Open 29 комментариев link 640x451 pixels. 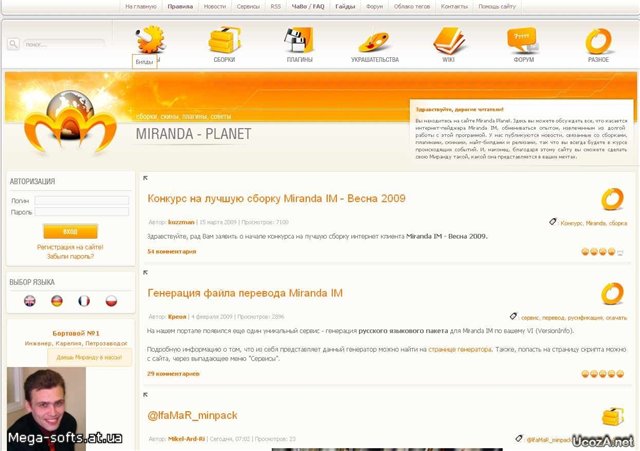pos(173,374)
